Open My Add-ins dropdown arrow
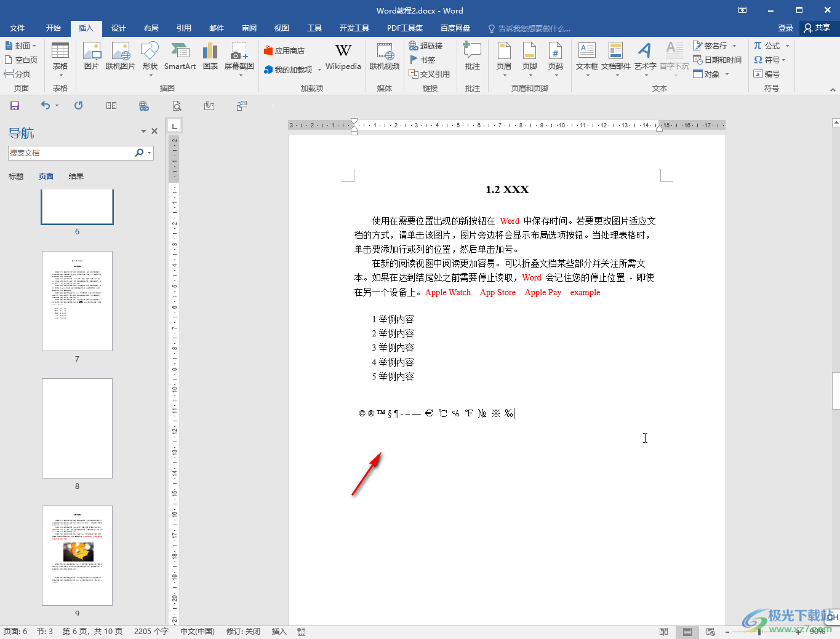 point(319,70)
